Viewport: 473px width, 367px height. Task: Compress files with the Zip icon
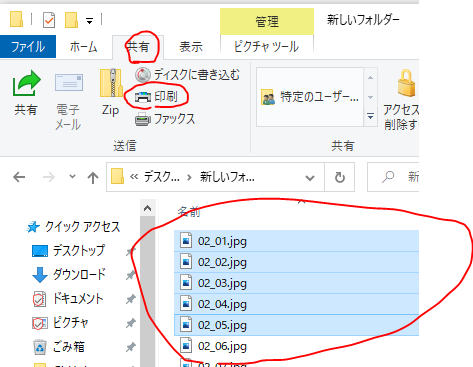pyautogui.click(x=111, y=83)
